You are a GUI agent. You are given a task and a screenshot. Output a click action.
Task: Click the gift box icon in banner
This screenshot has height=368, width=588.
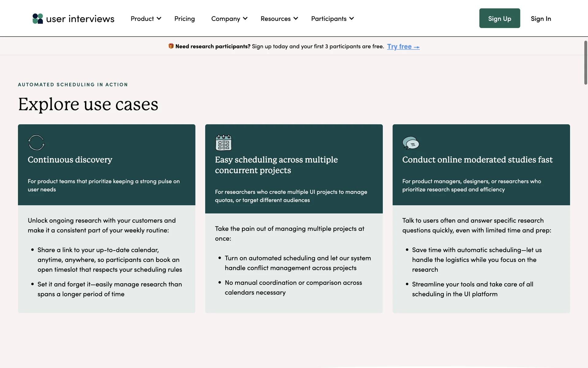tap(171, 46)
